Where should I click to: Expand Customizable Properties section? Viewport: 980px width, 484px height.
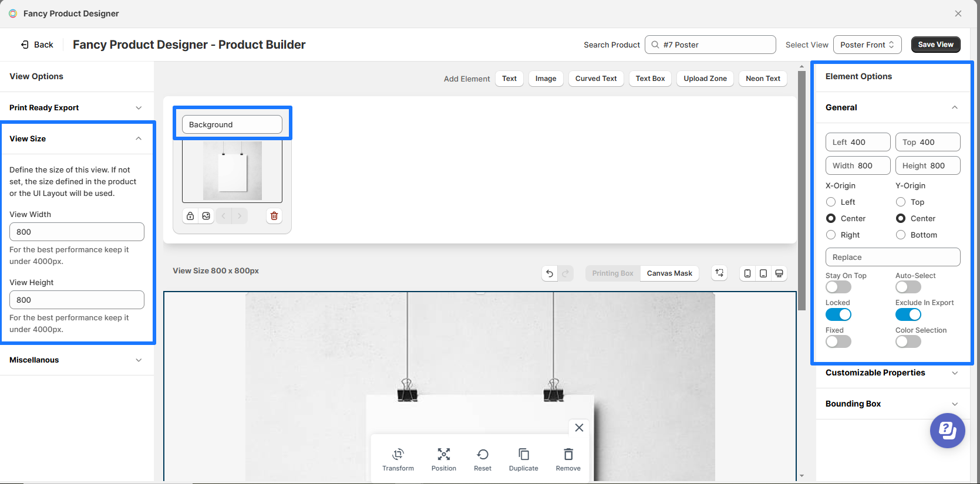[892, 373]
